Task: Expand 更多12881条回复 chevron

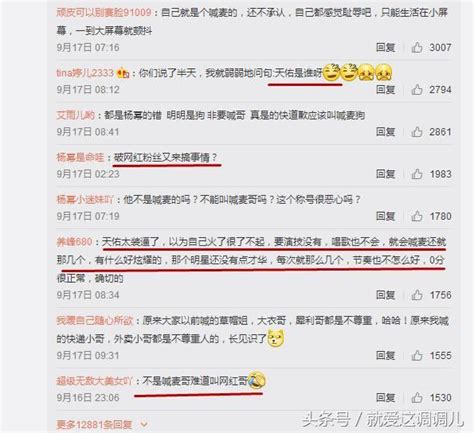Action: coord(144,425)
